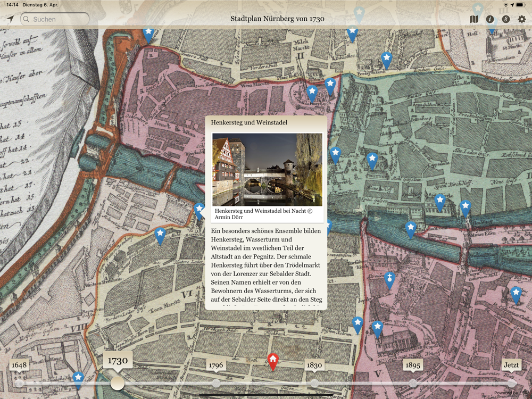Tap the location arrow icon

click(11, 19)
